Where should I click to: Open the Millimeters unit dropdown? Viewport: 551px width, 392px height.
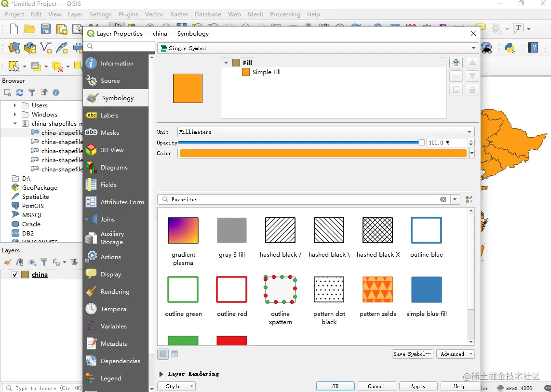pos(326,132)
